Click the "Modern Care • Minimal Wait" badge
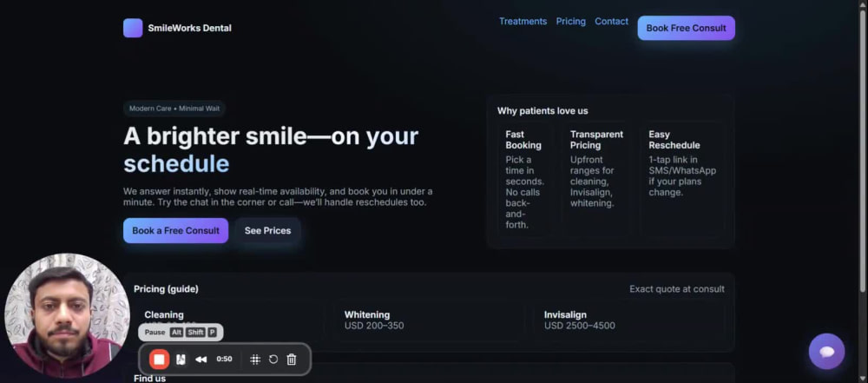Image resolution: width=868 pixels, height=383 pixels. tap(174, 109)
